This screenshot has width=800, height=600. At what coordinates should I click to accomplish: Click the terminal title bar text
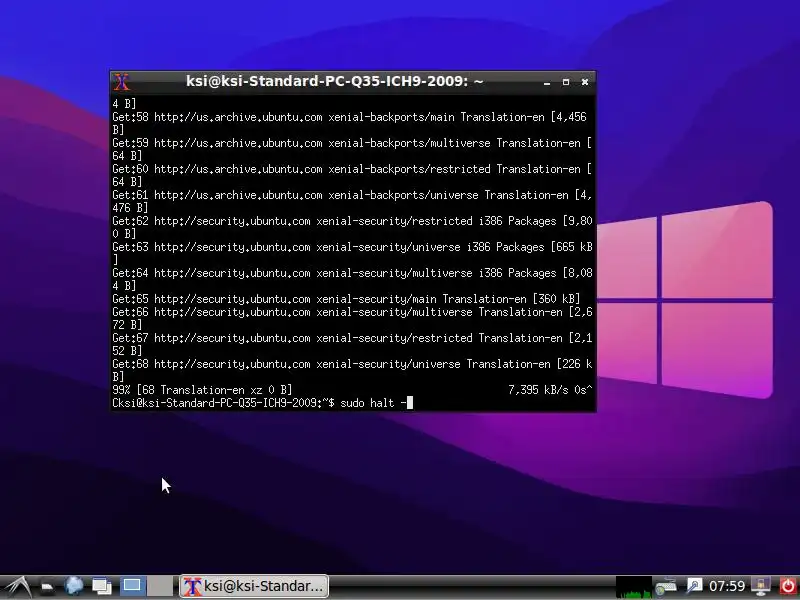pos(335,81)
